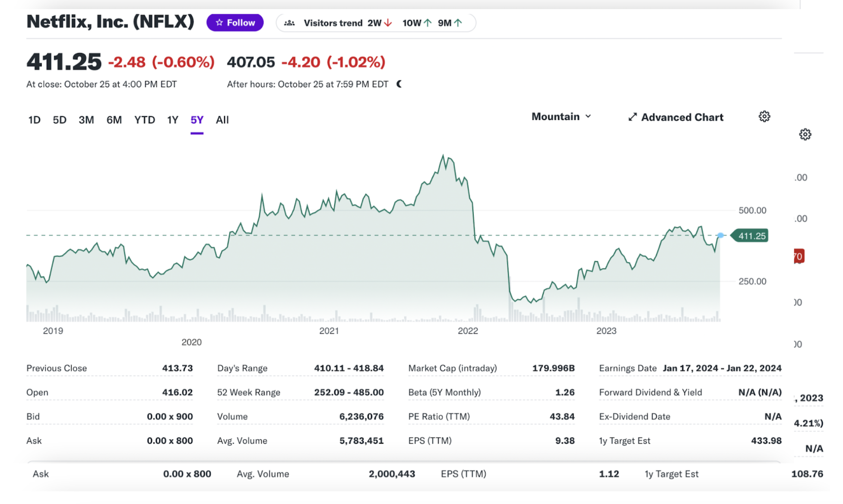The width and height of the screenshot is (843, 504).
Task: Click the star icon inside the Follow button
Action: pyautogui.click(x=219, y=22)
